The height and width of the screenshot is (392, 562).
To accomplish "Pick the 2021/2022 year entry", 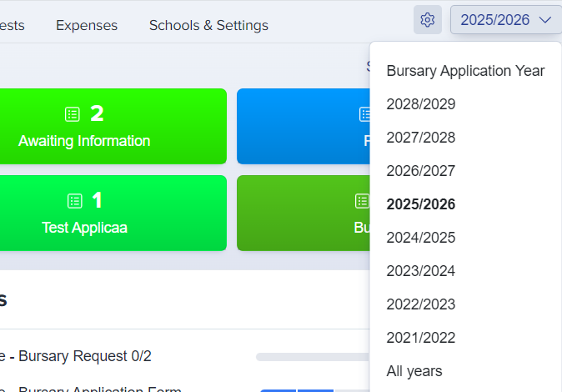I will click(x=420, y=338).
